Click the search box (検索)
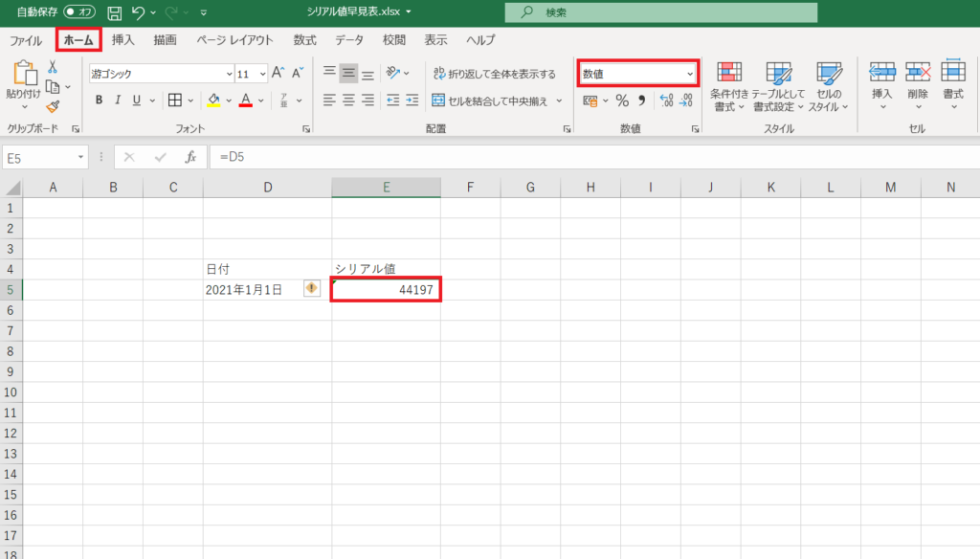 [x=661, y=12]
